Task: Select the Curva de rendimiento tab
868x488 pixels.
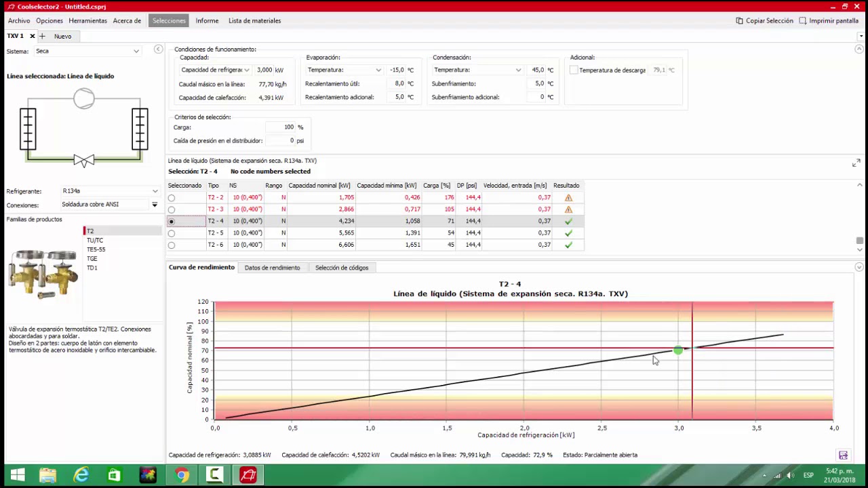Action: [x=201, y=267]
